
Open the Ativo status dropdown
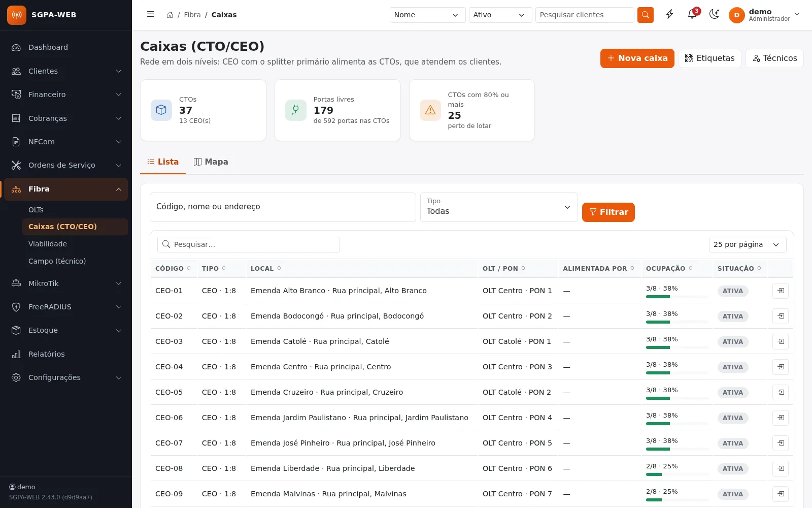click(500, 15)
